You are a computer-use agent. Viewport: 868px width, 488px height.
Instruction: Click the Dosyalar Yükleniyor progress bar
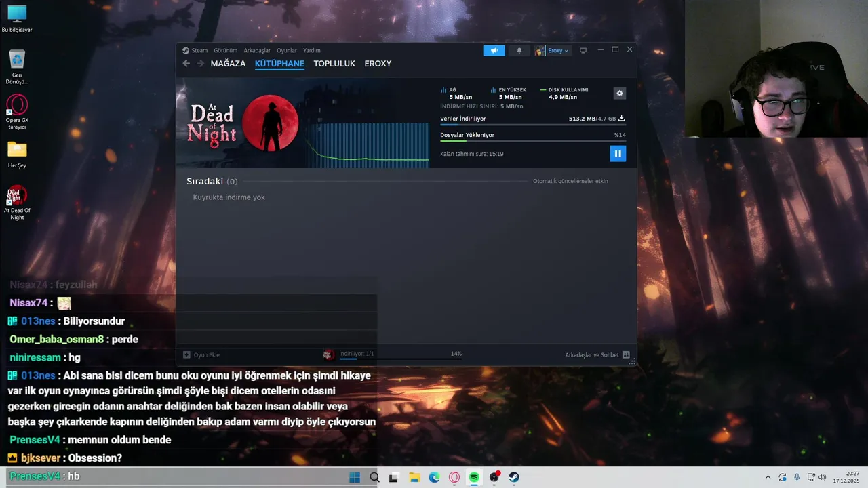click(532, 141)
